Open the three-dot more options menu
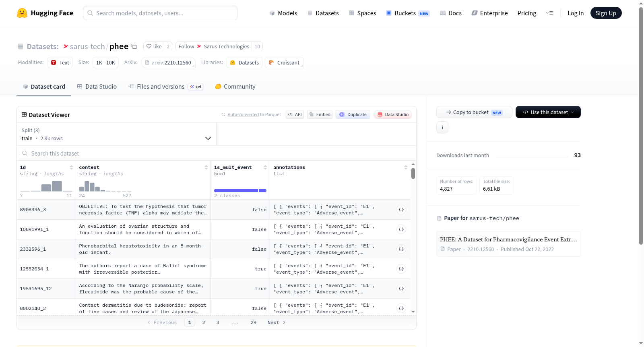This screenshot has width=644, height=347. (x=442, y=127)
